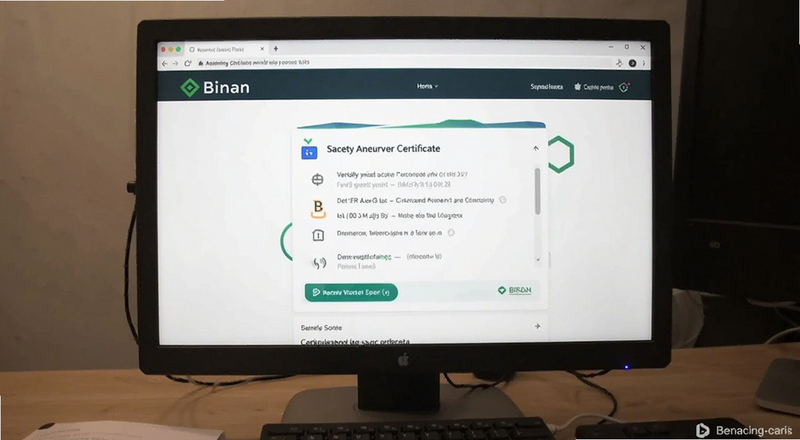Image resolution: width=800 pixels, height=440 pixels.
Task: Click the address bar URL field
Action: click(405, 63)
